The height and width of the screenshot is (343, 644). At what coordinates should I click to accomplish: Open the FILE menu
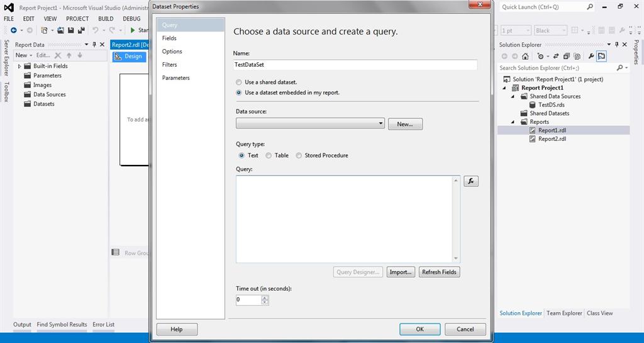9,18
